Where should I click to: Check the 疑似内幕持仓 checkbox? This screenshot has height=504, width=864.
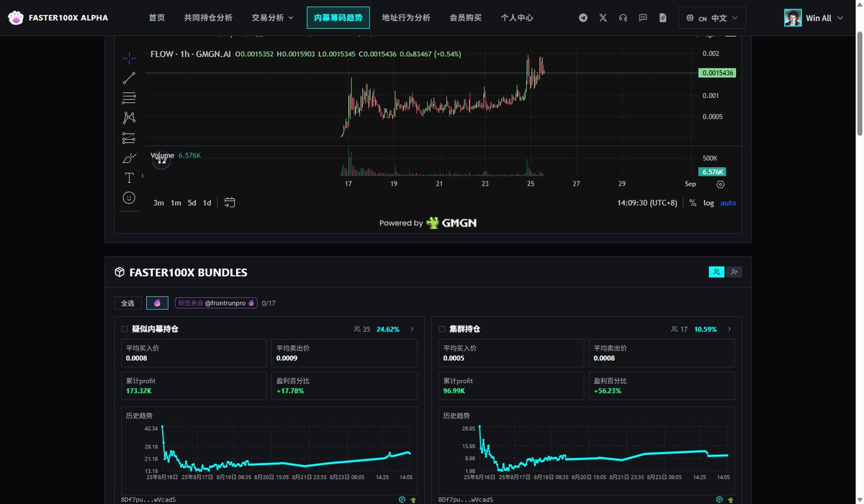(125, 329)
